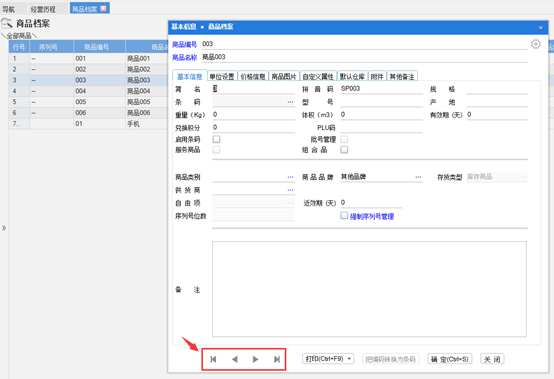
Task: Switch to the 单位设置 tab
Action: click(222, 77)
